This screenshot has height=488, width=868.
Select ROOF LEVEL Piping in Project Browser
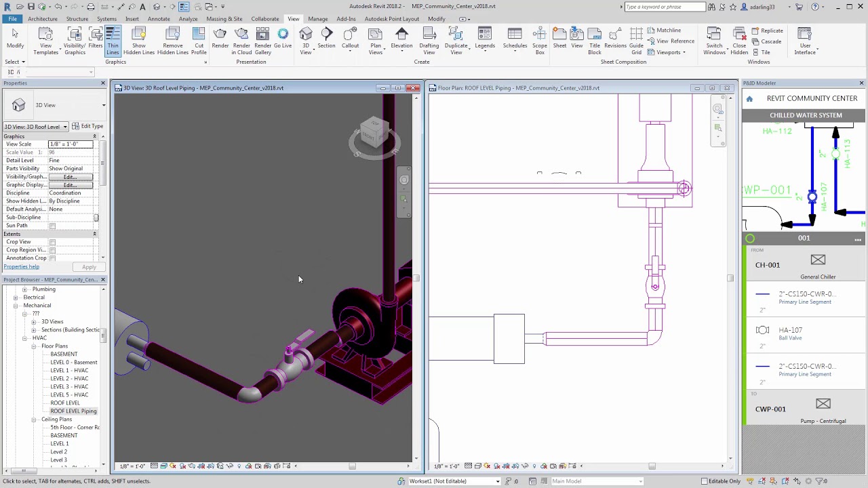(73, 411)
